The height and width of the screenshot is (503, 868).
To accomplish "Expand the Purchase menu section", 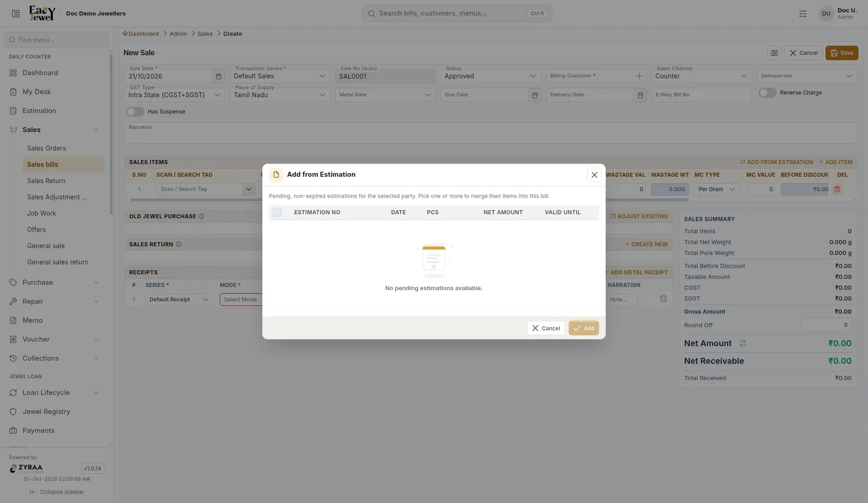I will click(x=96, y=282).
